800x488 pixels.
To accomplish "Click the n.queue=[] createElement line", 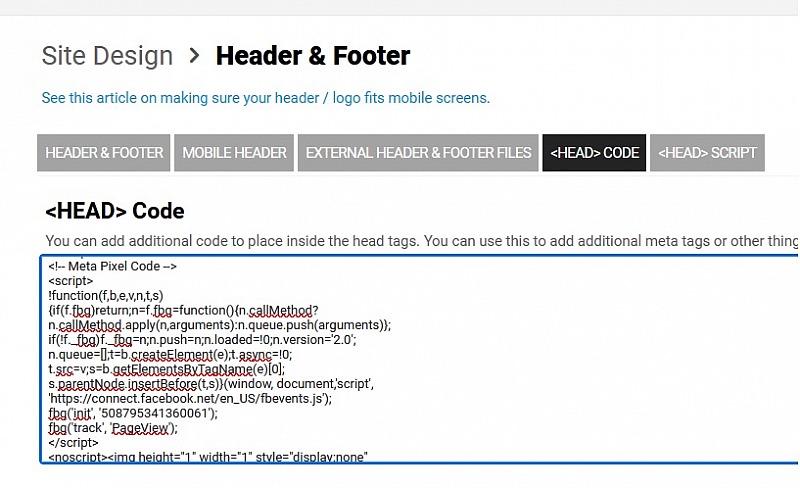I will (x=170, y=354).
